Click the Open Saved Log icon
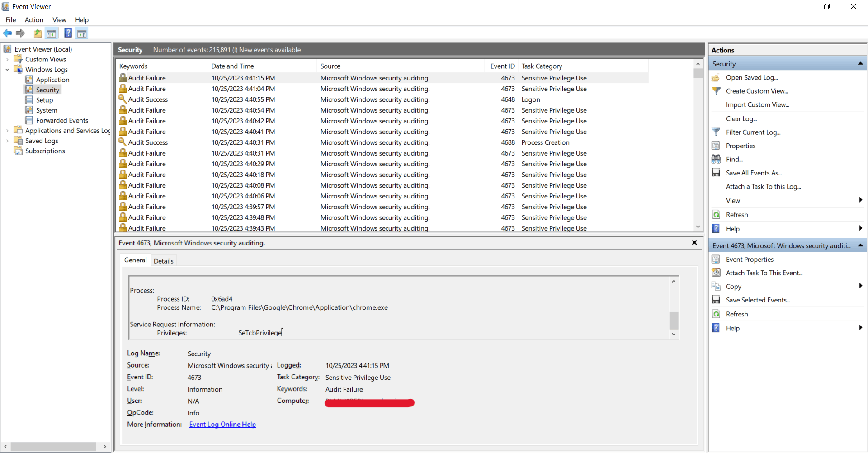The height and width of the screenshot is (453, 868). 716,78
